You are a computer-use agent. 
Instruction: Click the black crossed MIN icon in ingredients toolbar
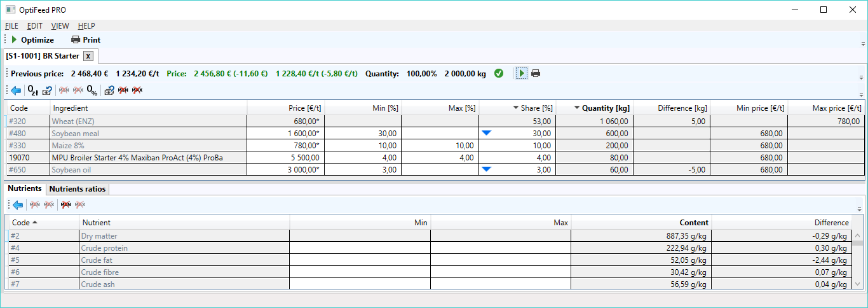(x=123, y=90)
